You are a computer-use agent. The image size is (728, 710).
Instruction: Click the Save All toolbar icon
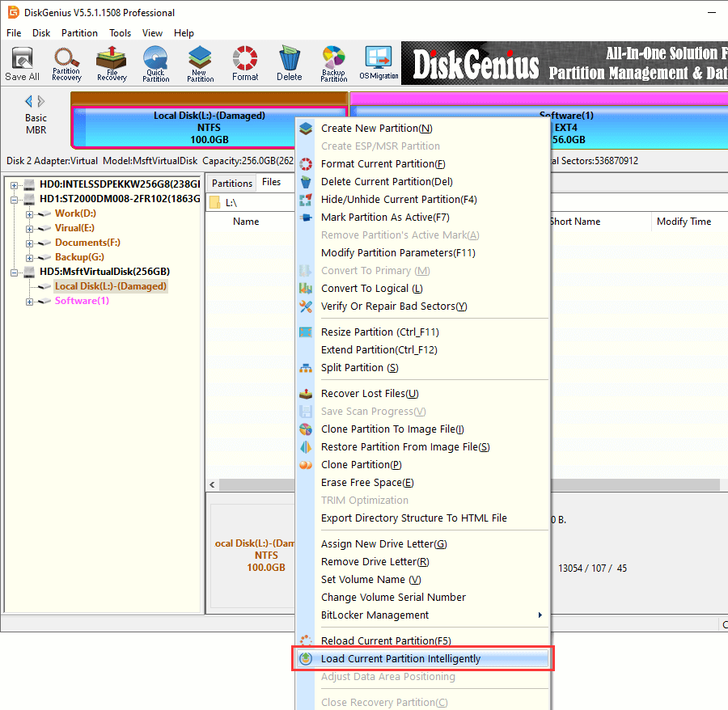pos(22,64)
